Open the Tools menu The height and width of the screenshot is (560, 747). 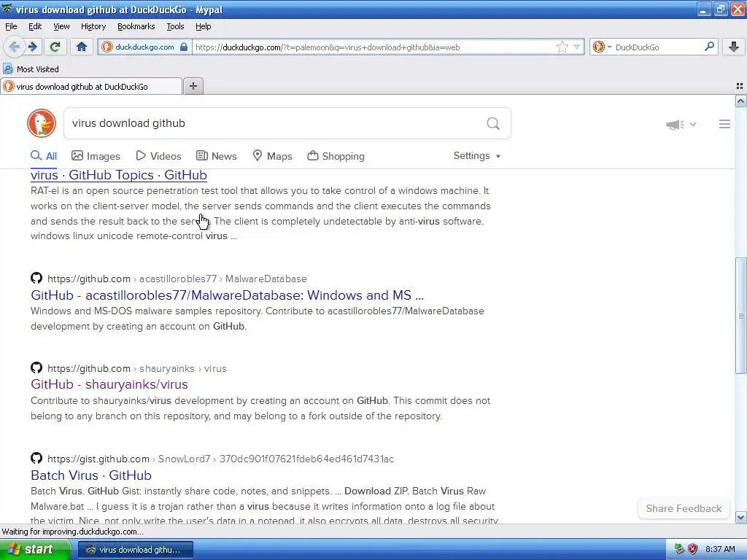tap(175, 26)
